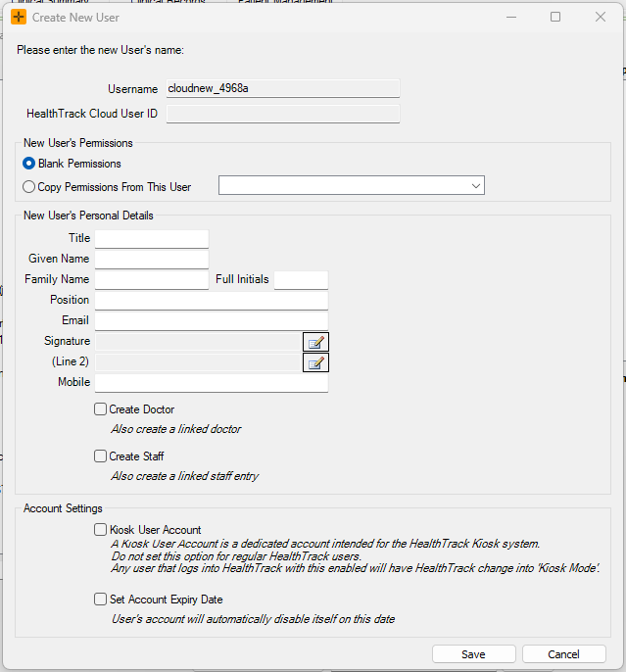
Task: Enable Kiosk User Account option
Action: (x=100, y=530)
